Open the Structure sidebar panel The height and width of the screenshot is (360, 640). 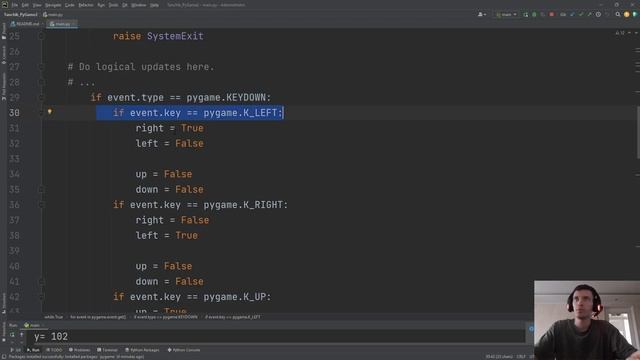4,302
